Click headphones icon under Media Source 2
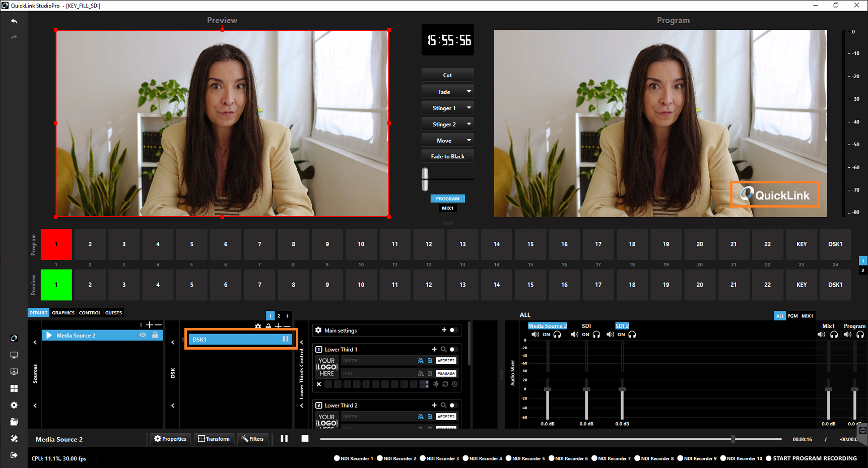The width and height of the screenshot is (868, 468). click(x=557, y=335)
